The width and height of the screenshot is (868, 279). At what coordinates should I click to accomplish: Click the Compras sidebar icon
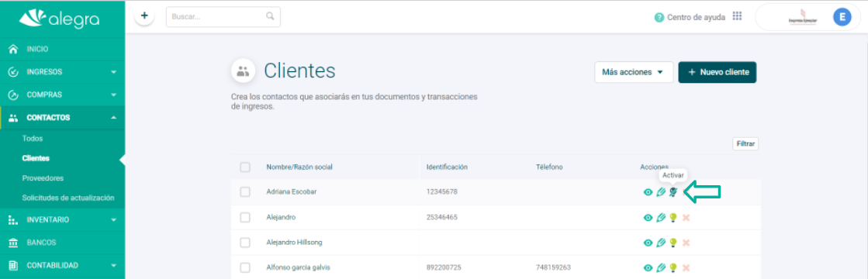[14, 95]
